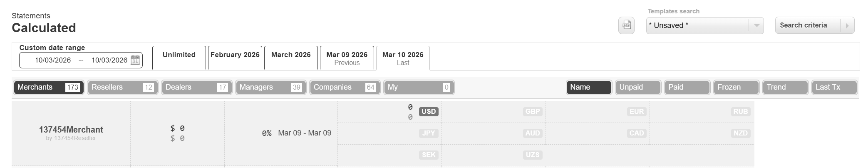Click the JPY currency badge
This screenshot has height=168, width=868.
(429, 133)
